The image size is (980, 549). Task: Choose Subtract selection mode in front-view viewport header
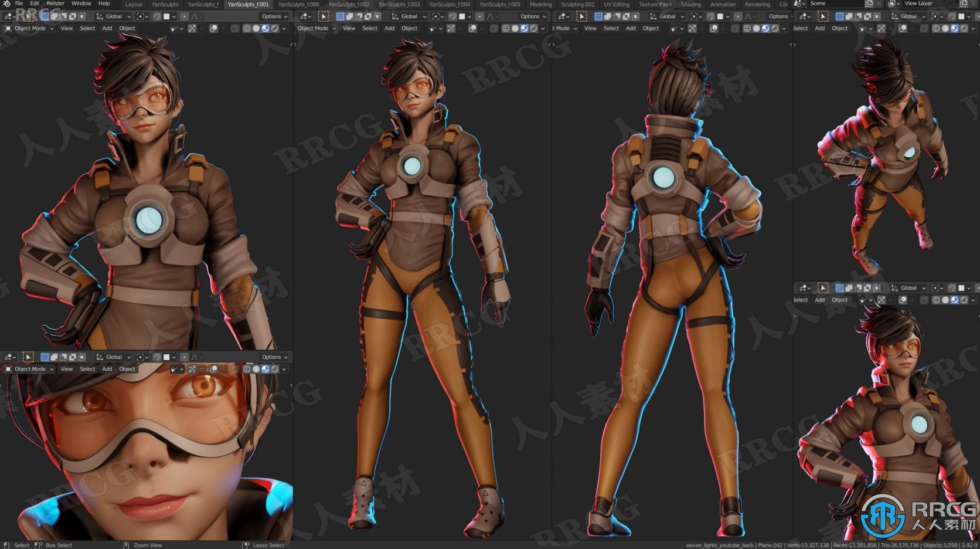[359, 16]
